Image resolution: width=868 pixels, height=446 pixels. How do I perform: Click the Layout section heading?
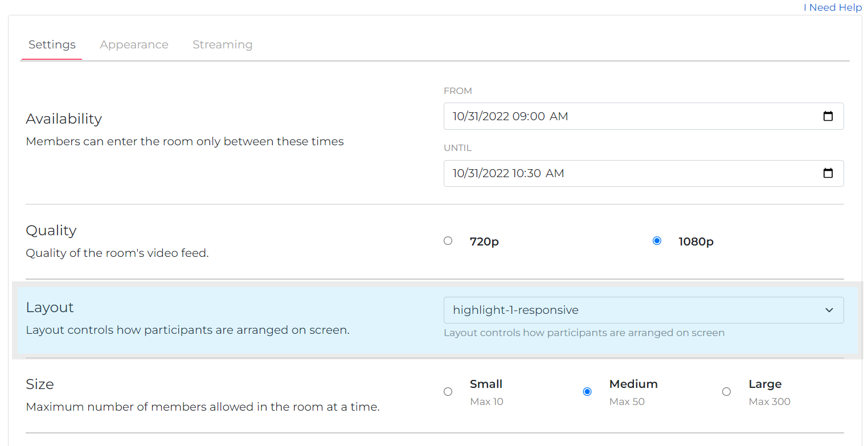click(50, 308)
